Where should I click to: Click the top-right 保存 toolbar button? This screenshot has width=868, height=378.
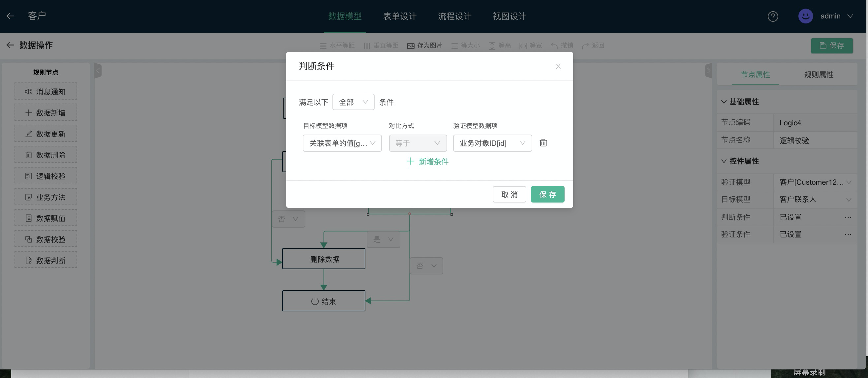click(x=832, y=46)
